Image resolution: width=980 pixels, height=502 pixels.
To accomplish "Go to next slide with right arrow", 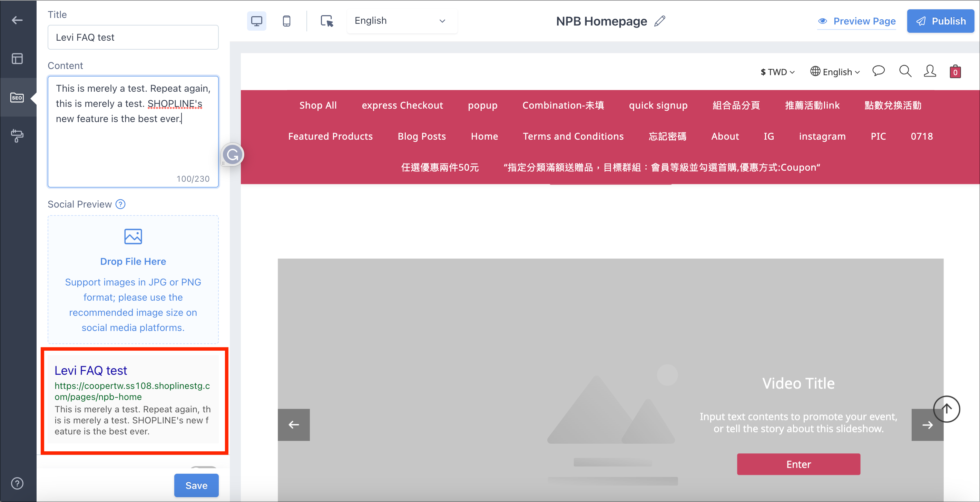I will point(927,424).
